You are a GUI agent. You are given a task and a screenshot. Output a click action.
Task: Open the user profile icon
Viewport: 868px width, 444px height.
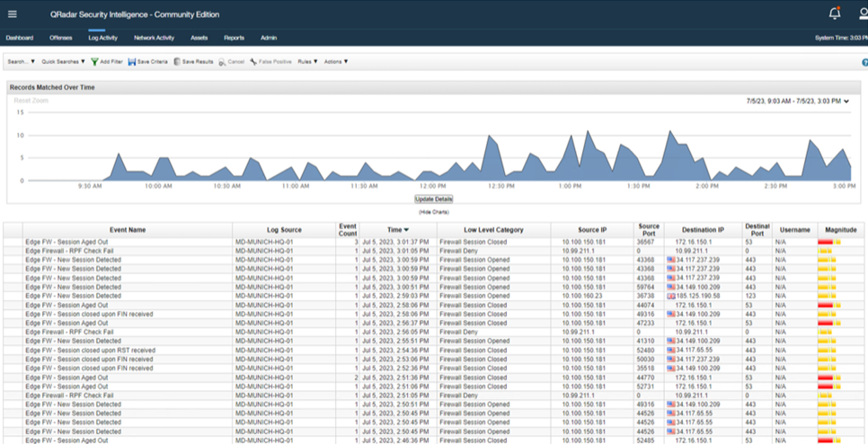[863, 13]
